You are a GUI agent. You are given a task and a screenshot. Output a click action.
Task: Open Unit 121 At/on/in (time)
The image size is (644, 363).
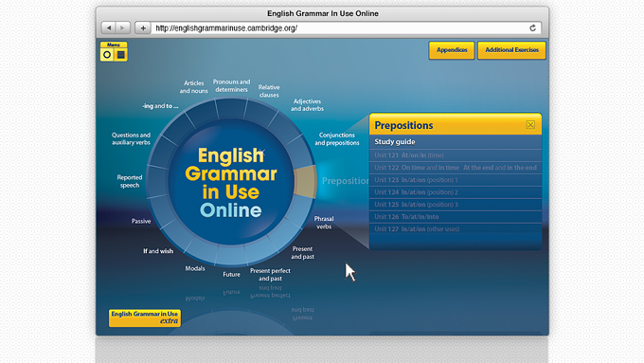pyautogui.click(x=456, y=155)
